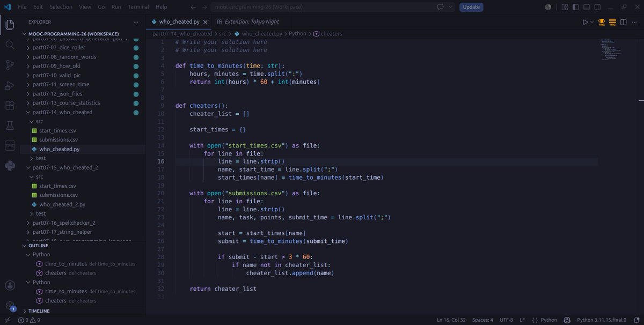The height and width of the screenshot is (325, 644).
Task: Collapse the OUTLINE section
Action: tap(25, 246)
